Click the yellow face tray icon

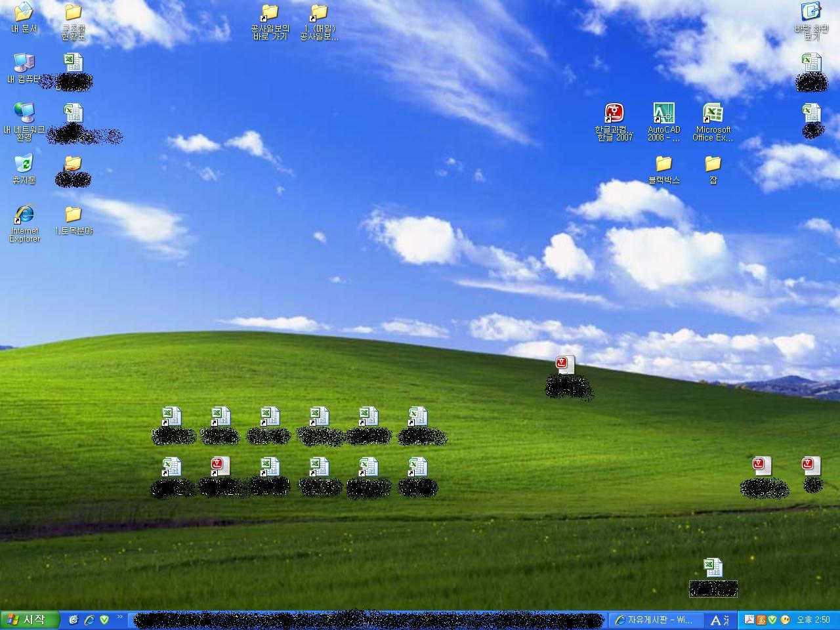click(x=785, y=619)
